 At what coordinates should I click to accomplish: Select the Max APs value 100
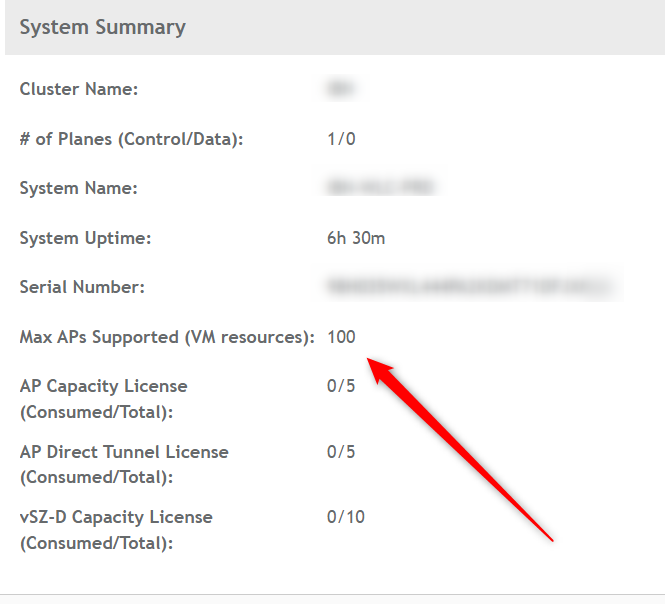(x=341, y=337)
